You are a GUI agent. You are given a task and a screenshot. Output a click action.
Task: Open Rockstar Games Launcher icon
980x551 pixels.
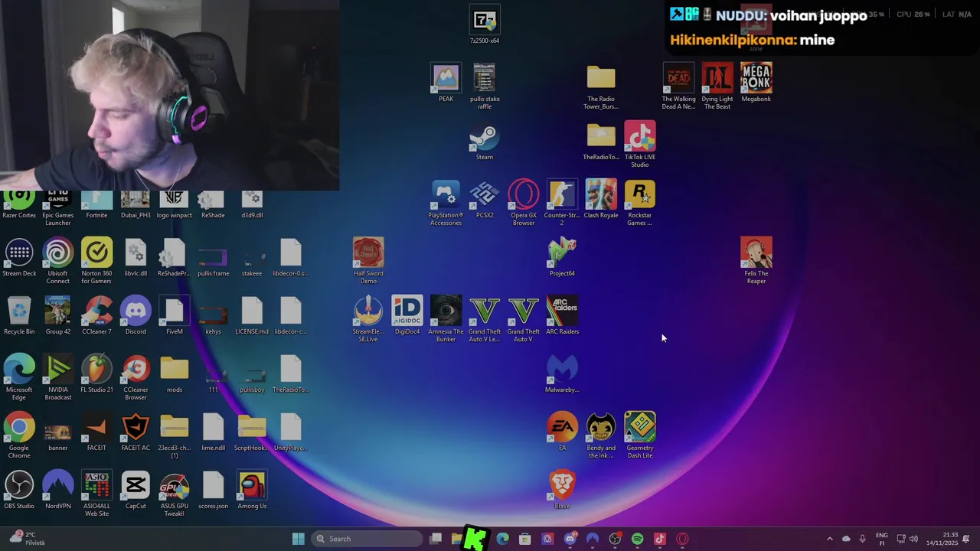point(640,202)
